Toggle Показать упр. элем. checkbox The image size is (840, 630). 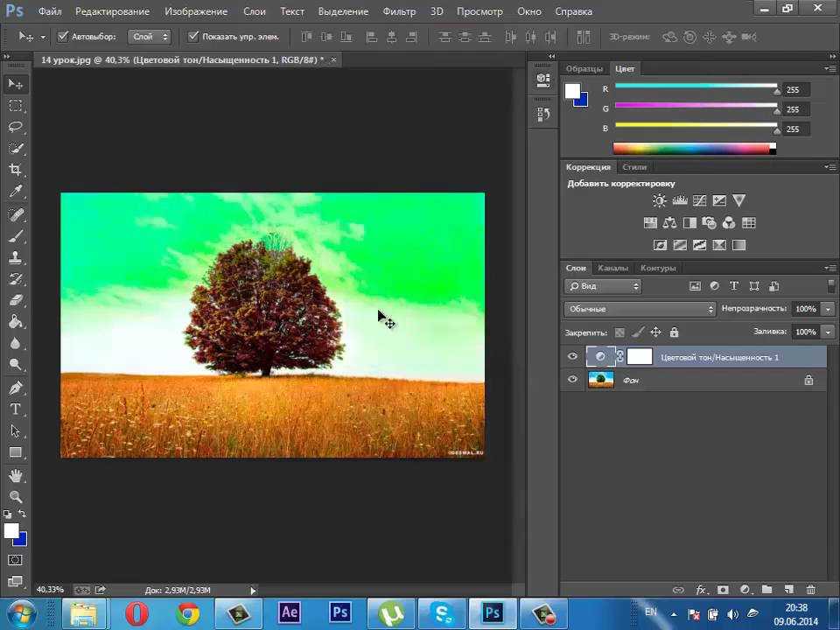[192, 37]
